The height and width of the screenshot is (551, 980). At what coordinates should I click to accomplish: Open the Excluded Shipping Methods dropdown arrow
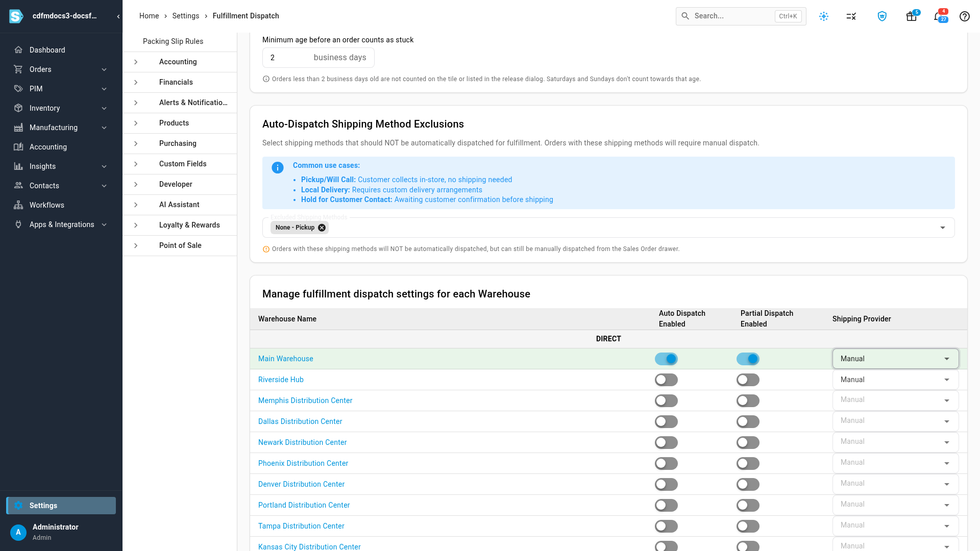tap(943, 228)
